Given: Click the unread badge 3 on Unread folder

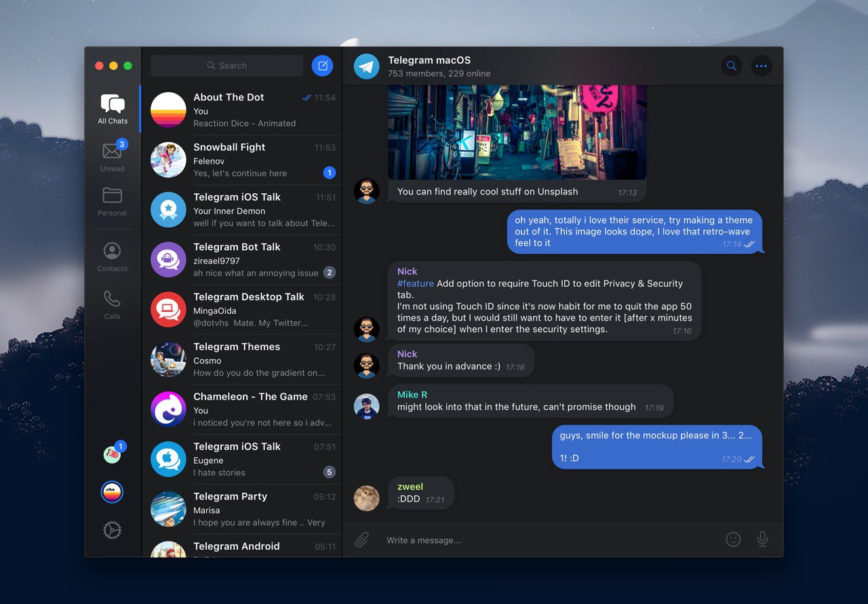Looking at the screenshot, I should coord(122,144).
